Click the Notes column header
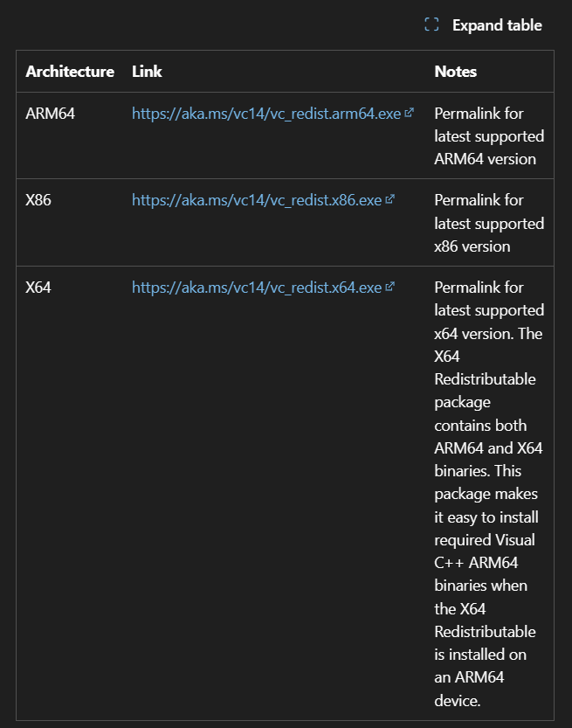 pos(456,72)
